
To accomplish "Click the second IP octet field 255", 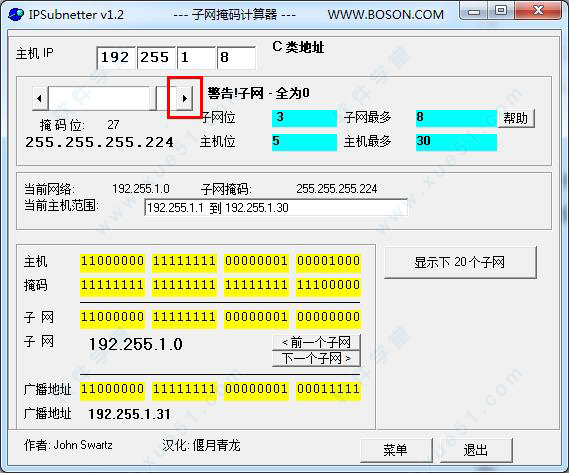I will point(156,58).
